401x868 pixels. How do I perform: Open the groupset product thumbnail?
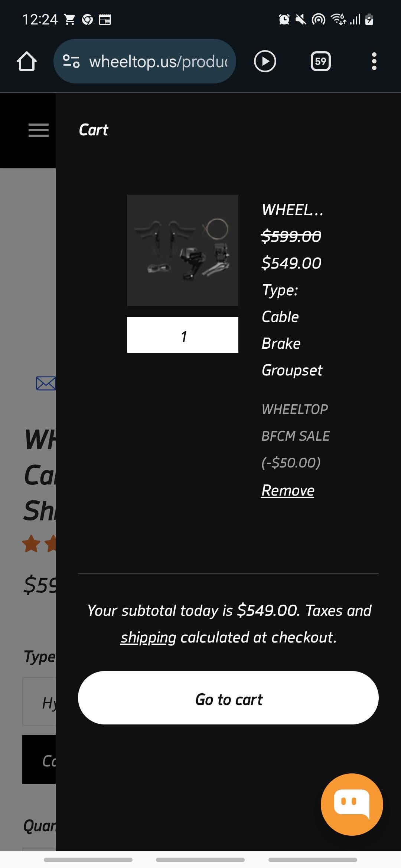click(x=182, y=250)
